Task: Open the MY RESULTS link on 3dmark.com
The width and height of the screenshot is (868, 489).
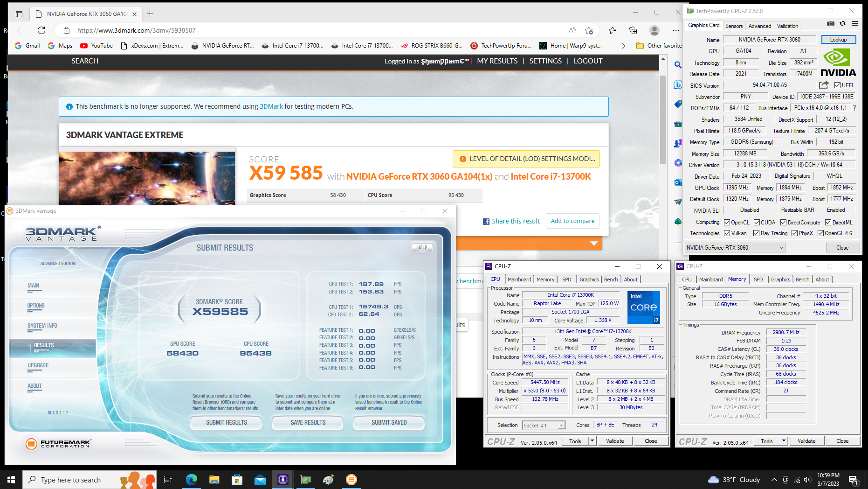Action: tap(497, 61)
